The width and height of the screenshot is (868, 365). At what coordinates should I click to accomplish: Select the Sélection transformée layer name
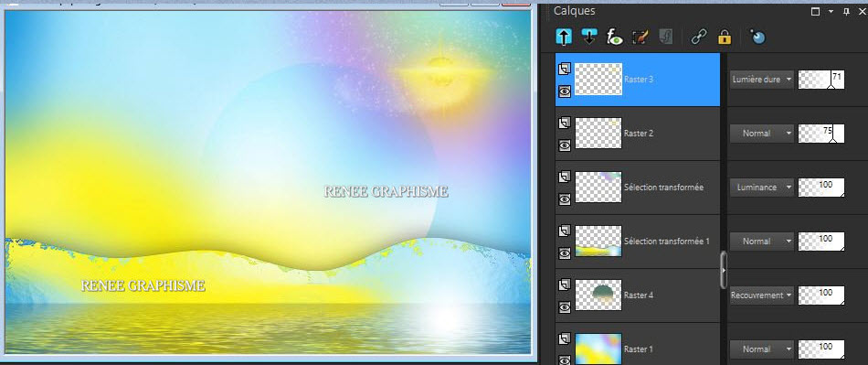[x=663, y=188]
